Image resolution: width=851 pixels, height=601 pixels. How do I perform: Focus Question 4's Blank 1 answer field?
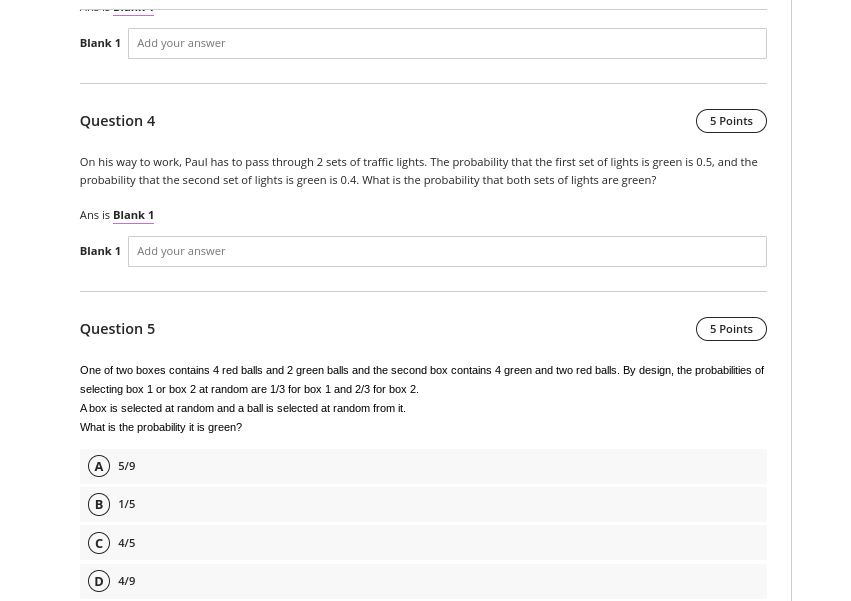click(447, 251)
